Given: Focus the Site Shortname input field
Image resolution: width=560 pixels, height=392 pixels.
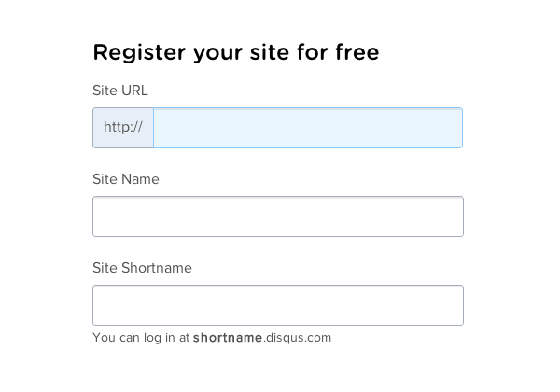Looking at the screenshot, I should click(278, 305).
